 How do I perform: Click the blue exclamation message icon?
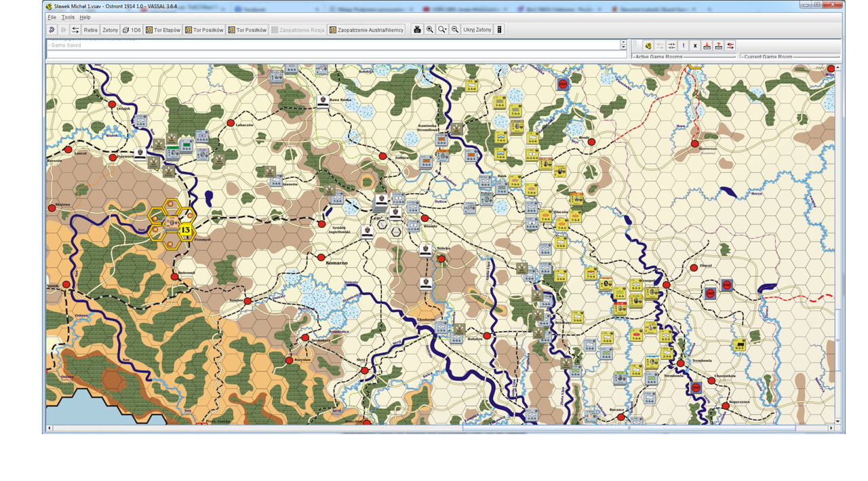[x=684, y=45]
